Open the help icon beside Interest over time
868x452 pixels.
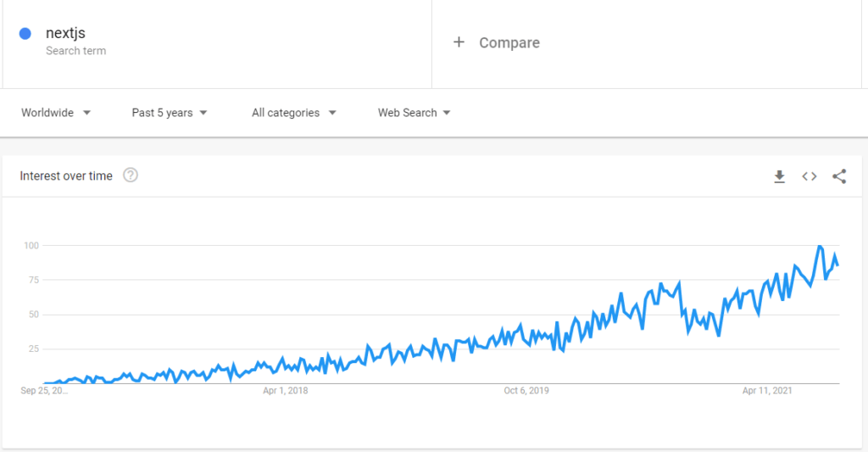[131, 175]
